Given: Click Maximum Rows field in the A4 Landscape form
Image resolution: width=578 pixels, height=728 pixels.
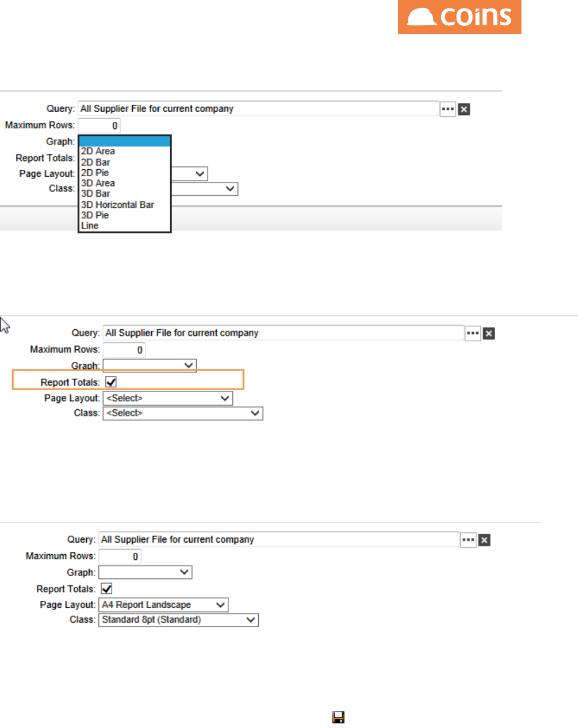Looking at the screenshot, I should (x=120, y=557).
